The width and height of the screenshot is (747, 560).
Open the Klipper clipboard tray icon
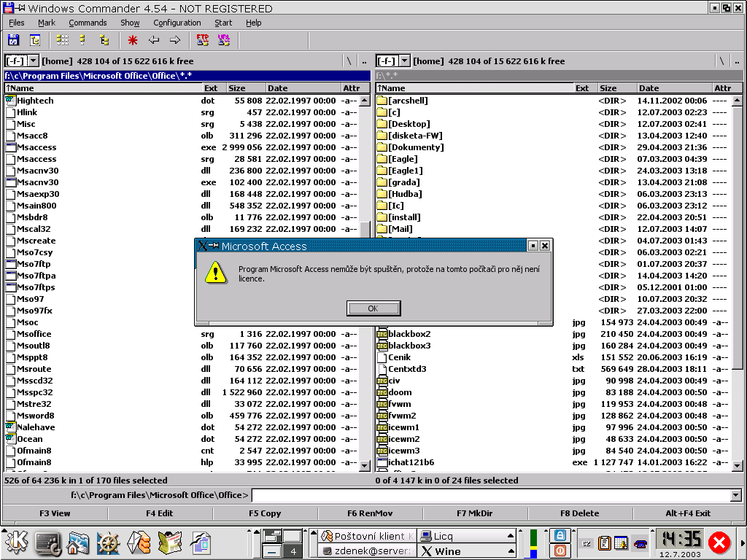(605, 542)
